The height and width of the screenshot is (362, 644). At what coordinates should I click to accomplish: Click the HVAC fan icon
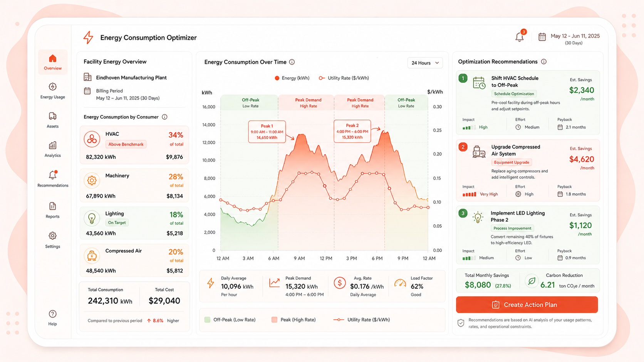click(92, 139)
